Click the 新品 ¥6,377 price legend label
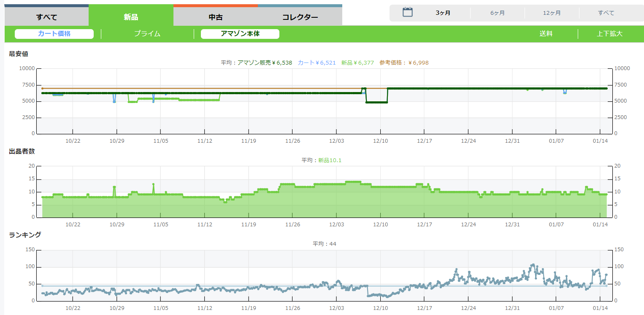The height and width of the screenshot is (315, 644). (357, 62)
